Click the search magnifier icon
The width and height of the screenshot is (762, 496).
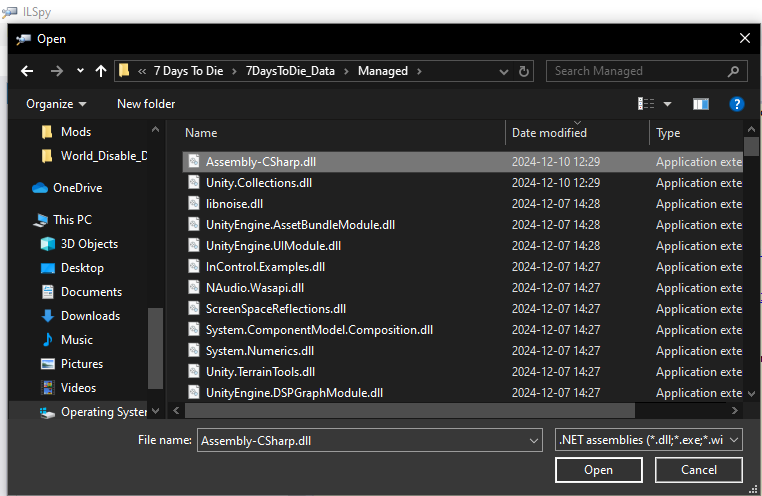733,71
